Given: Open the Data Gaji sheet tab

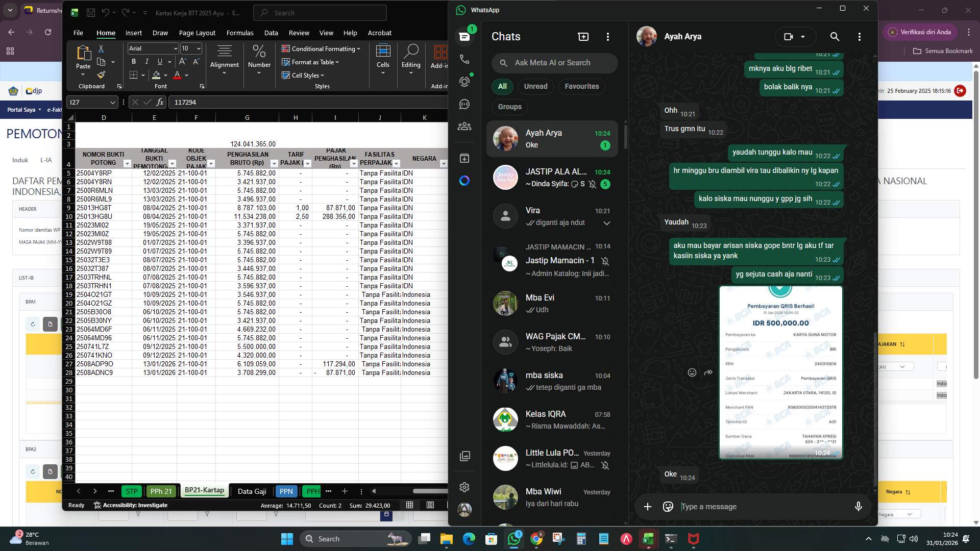Looking at the screenshot, I should [252, 491].
